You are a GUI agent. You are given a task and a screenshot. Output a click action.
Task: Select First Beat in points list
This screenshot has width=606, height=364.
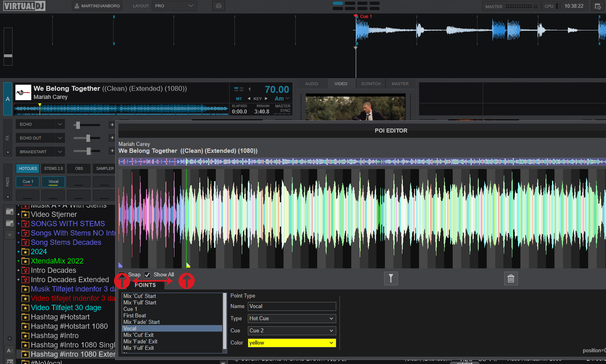pos(172,316)
